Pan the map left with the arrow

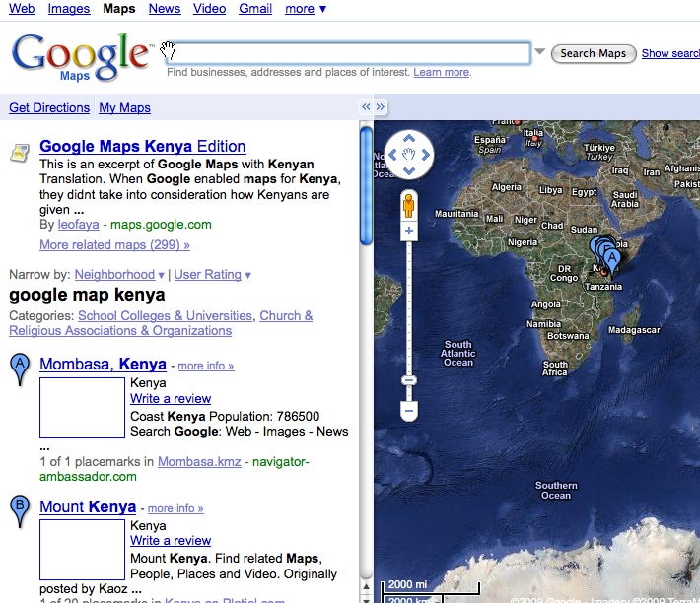click(392, 155)
